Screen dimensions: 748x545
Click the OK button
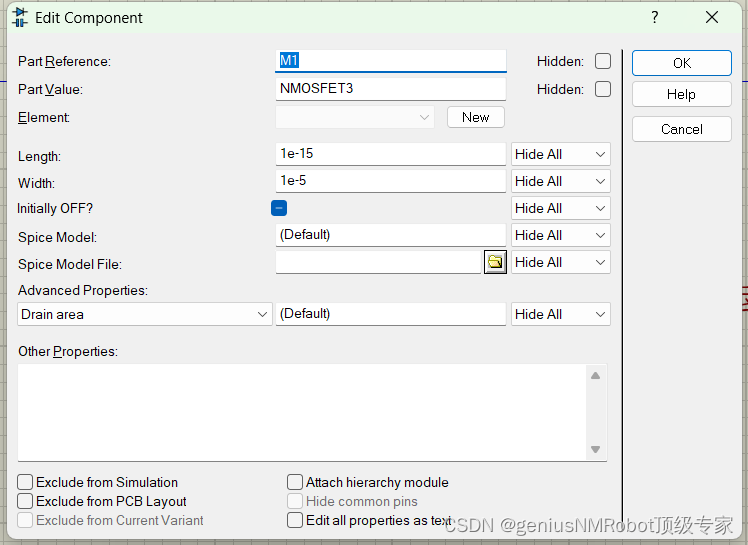point(682,63)
